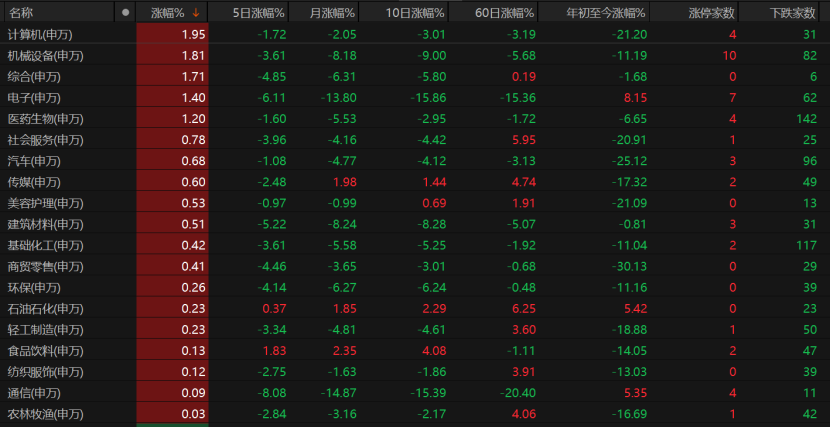Click 0.69 ten-day value for 美容护理
The image size is (831, 428).
pyautogui.click(x=435, y=203)
